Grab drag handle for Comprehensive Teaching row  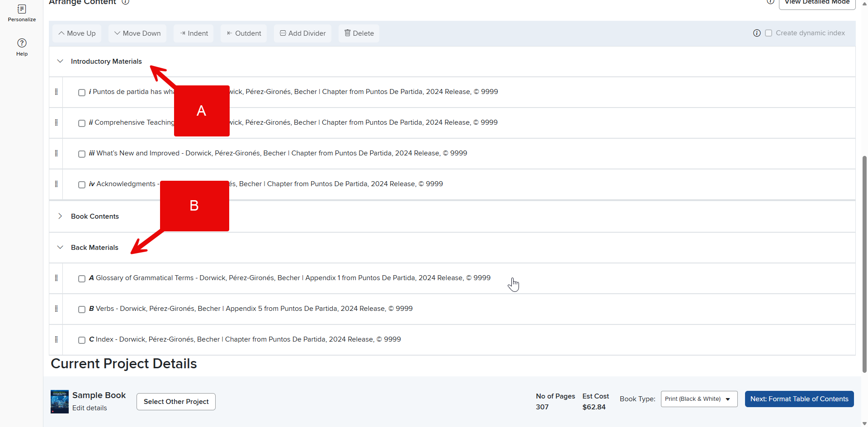point(56,122)
